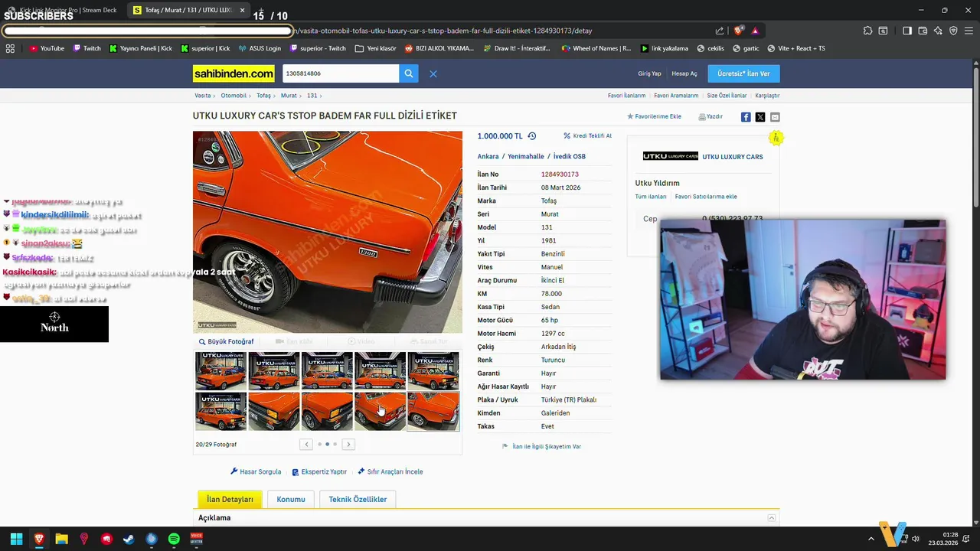Click the Brave Shields lion icon in address bar
980x551 pixels.
(738, 31)
